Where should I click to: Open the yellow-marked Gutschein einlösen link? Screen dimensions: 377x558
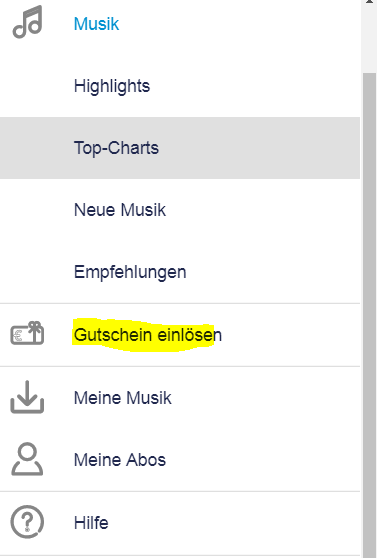(x=148, y=335)
